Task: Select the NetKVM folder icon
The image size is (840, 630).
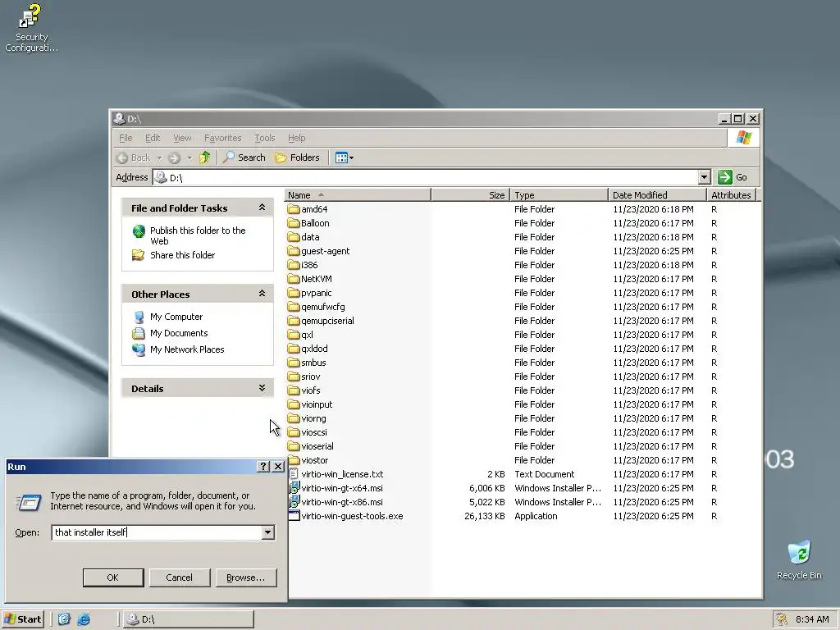Action: point(293,279)
